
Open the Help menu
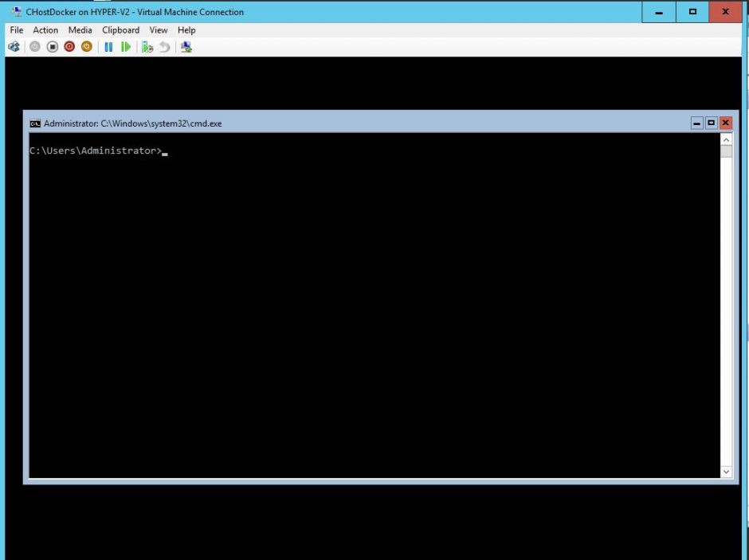pos(186,30)
